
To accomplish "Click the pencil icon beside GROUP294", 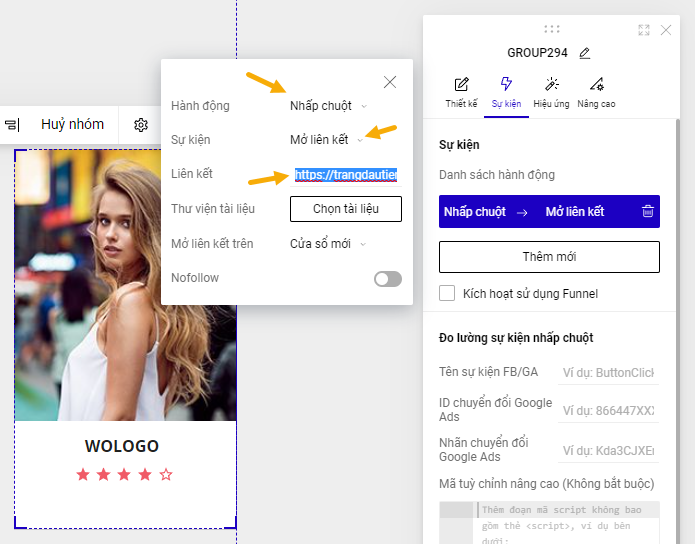I will (x=585, y=53).
